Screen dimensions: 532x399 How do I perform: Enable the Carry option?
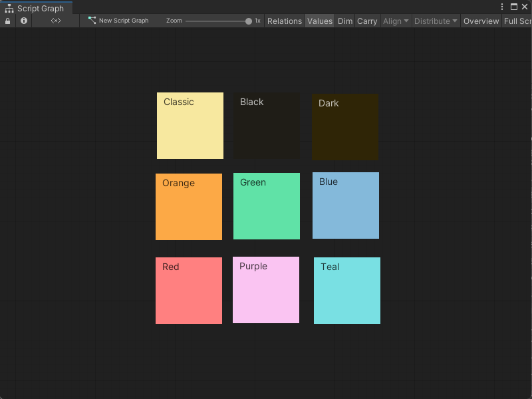click(x=367, y=21)
